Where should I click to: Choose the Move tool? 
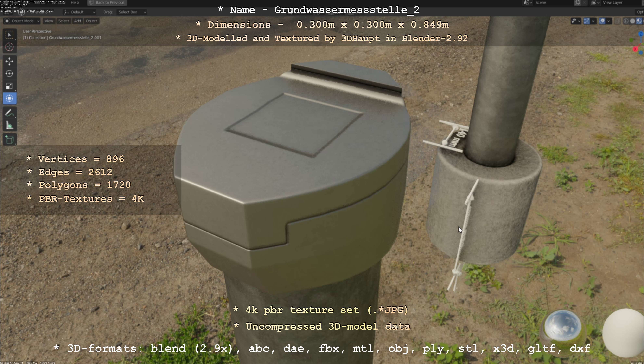9,61
